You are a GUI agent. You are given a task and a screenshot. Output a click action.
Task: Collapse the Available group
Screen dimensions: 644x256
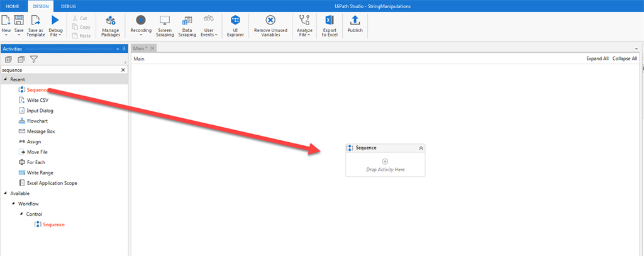pyautogui.click(x=5, y=193)
